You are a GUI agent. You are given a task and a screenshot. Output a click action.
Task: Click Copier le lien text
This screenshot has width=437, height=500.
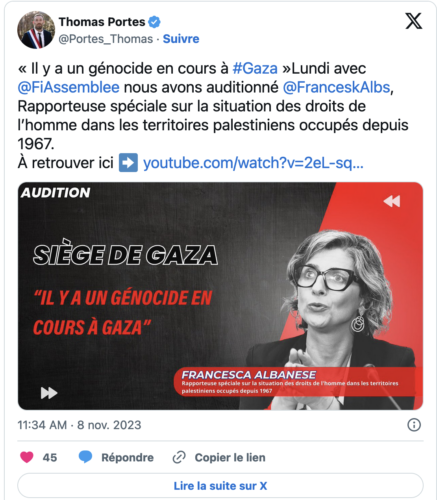[x=230, y=457]
